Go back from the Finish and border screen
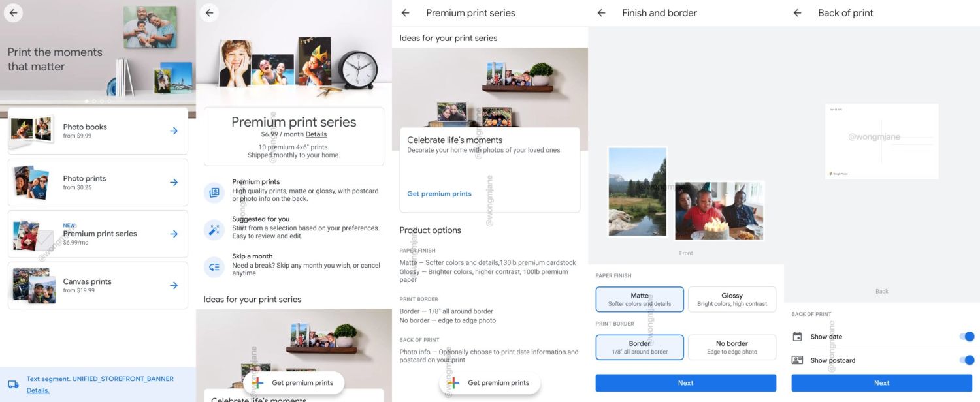 click(x=601, y=13)
